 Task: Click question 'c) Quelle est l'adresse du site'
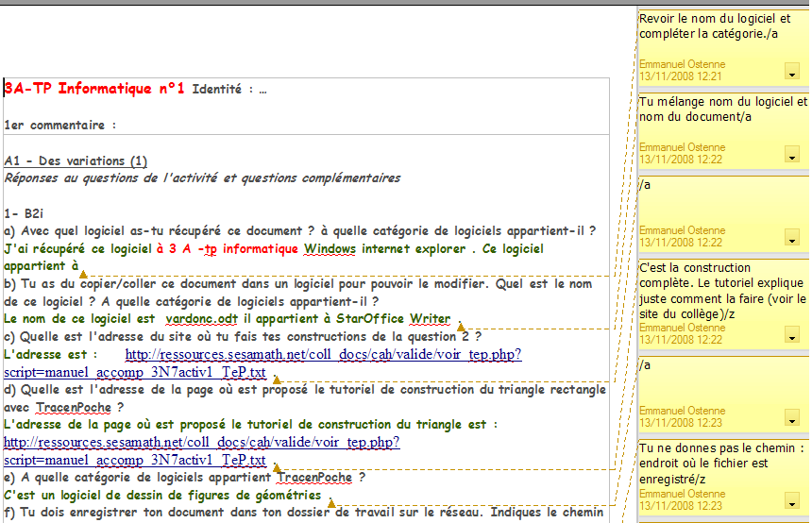click(243, 337)
